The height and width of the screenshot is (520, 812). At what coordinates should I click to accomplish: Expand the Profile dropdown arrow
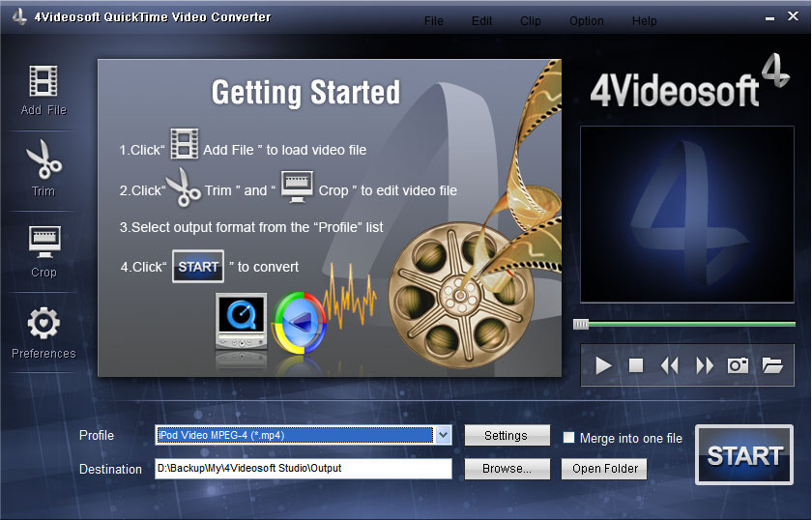444,435
